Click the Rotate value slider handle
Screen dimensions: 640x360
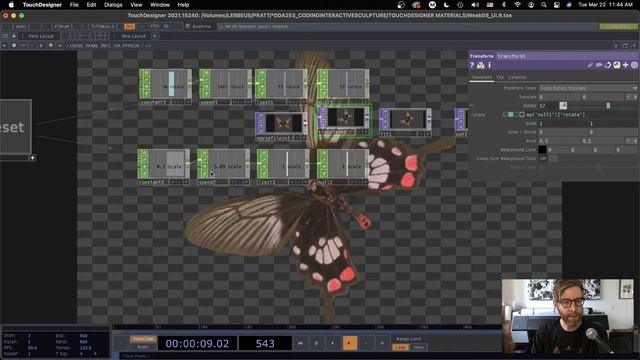click(x=608, y=106)
